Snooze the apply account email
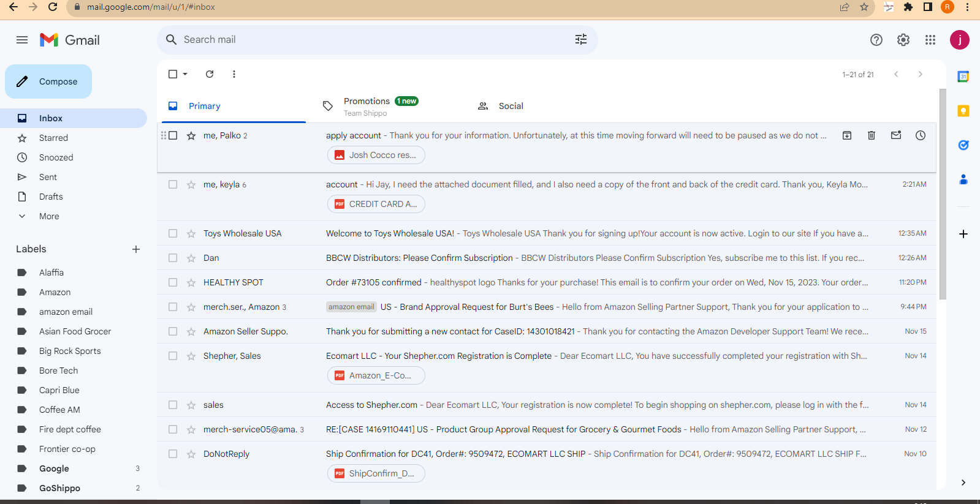980x504 pixels. coord(921,135)
